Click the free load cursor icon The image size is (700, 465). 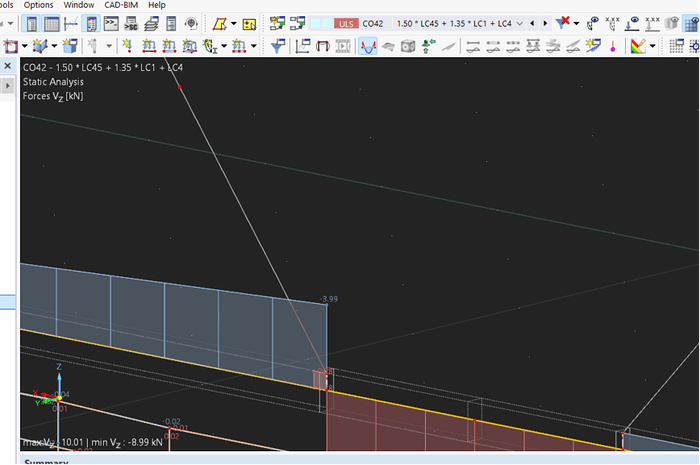click(209, 46)
